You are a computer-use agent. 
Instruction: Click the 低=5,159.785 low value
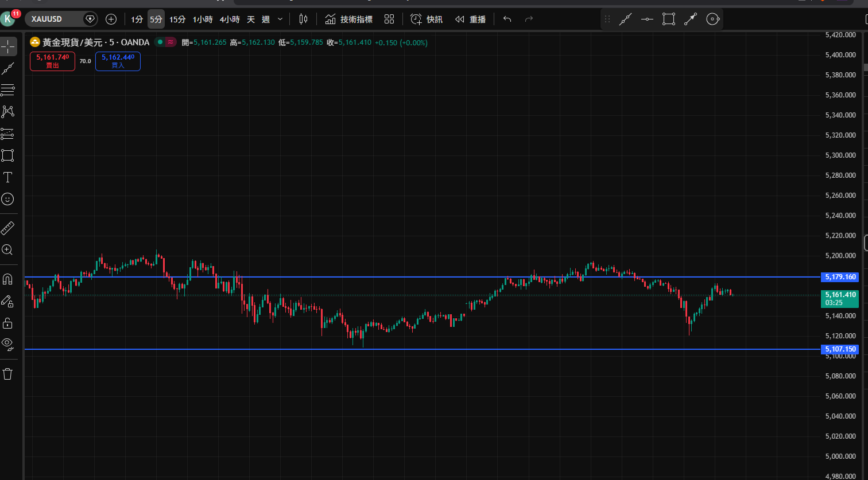pos(301,42)
